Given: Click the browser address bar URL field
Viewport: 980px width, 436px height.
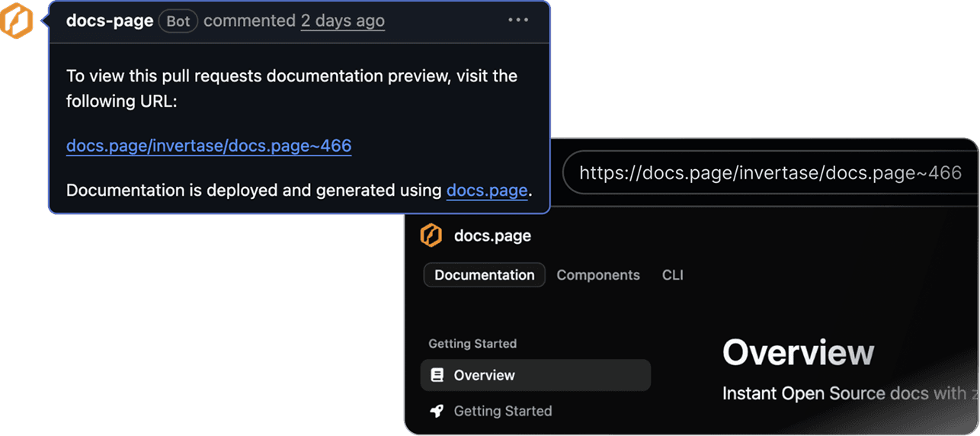Looking at the screenshot, I should (770, 173).
